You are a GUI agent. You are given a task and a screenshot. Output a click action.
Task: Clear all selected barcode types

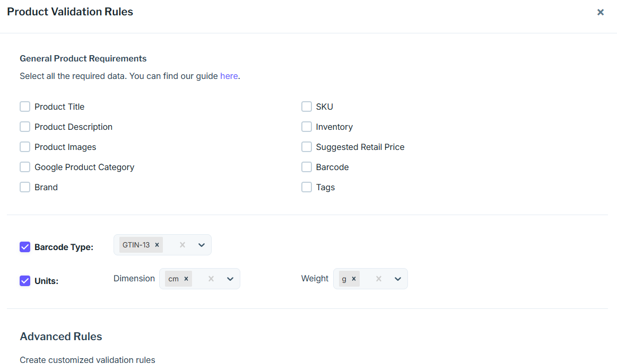click(x=183, y=245)
